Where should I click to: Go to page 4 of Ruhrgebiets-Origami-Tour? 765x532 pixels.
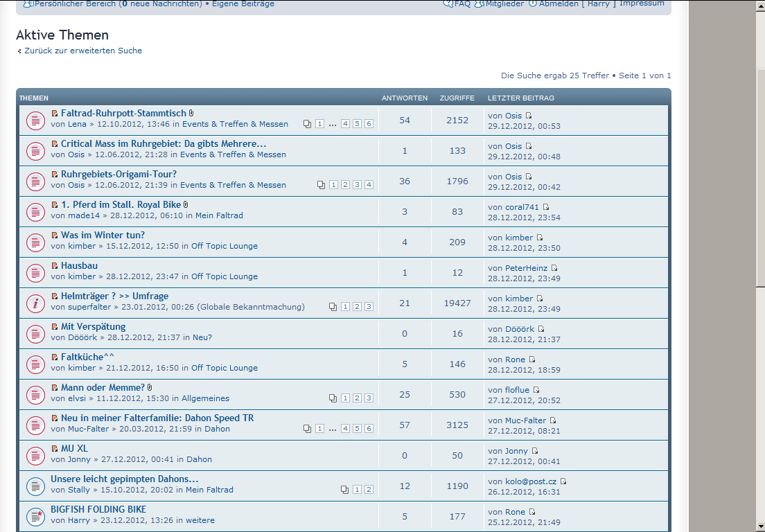369,185
